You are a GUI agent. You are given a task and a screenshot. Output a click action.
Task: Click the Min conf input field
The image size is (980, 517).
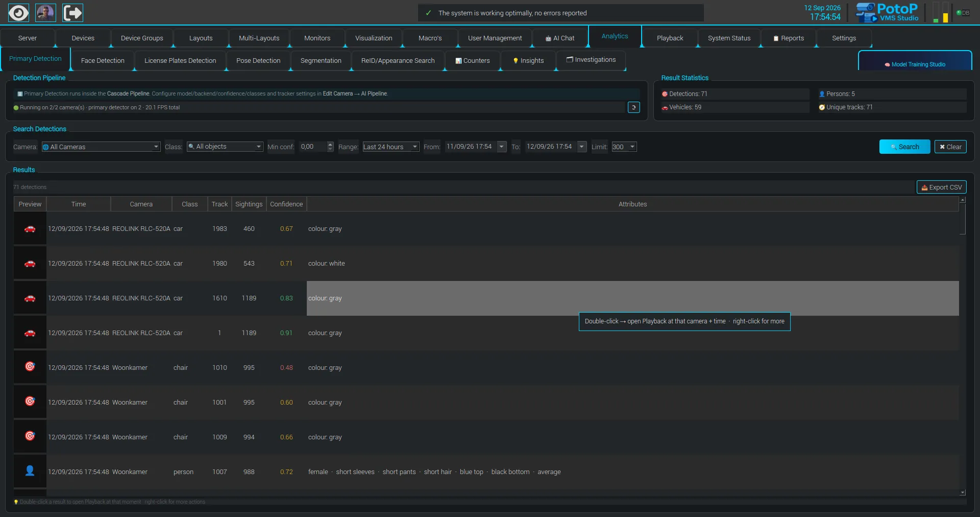pos(313,147)
